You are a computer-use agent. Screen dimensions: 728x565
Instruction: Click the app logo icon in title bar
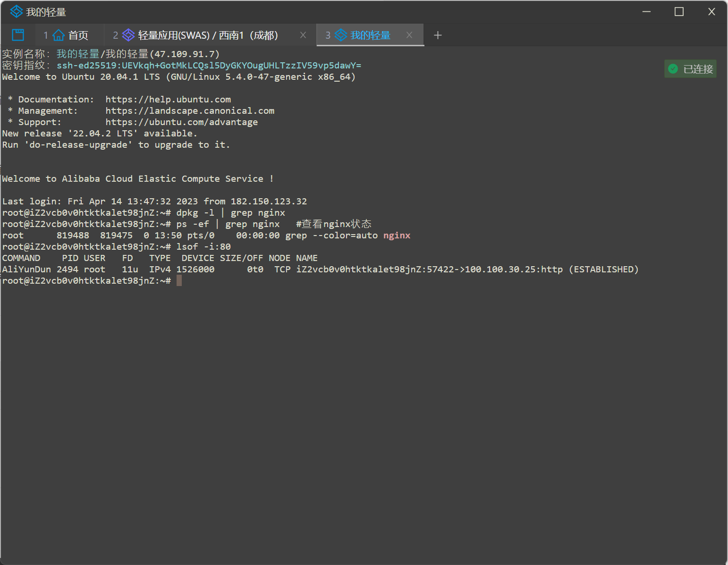[17, 11]
